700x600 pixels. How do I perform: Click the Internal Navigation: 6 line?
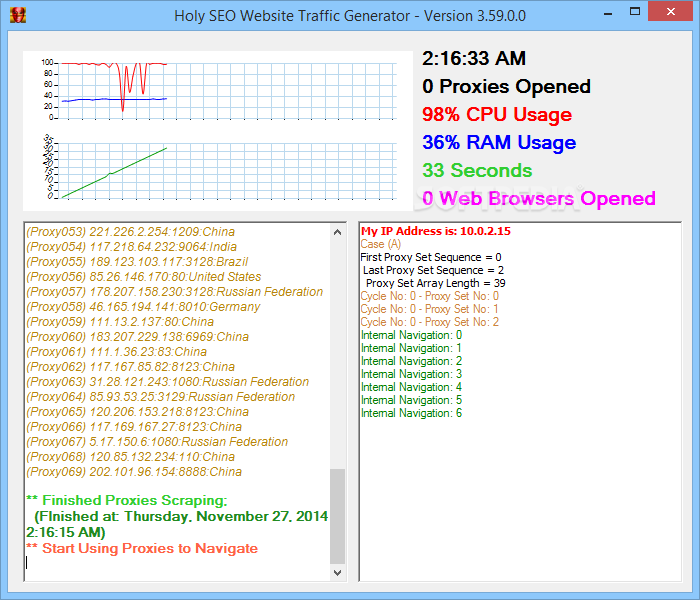pyautogui.click(x=411, y=413)
